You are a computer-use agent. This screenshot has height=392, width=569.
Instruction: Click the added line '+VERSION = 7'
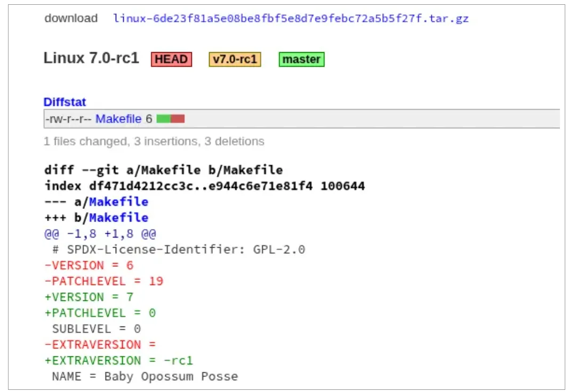click(x=89, y=297)
